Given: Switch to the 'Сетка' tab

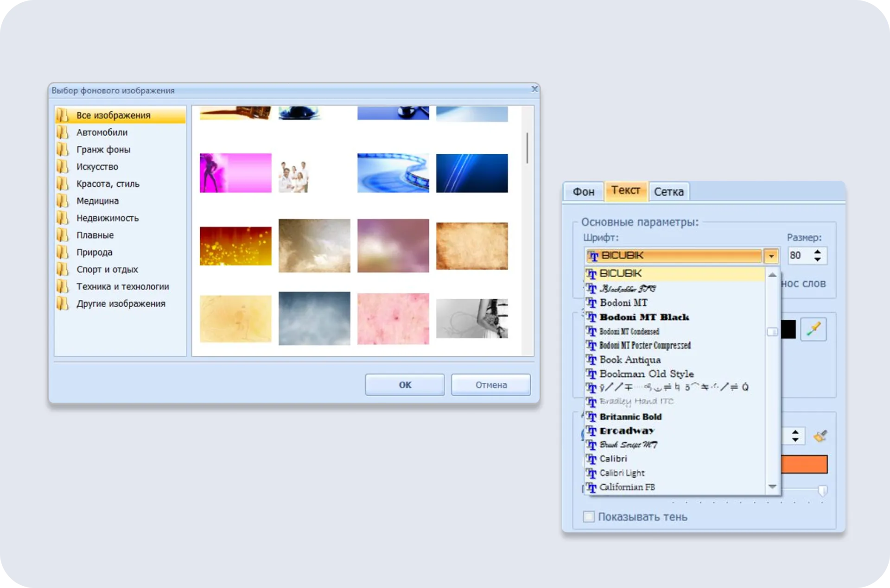Looking at the screenshot, I should [x=669, y=192].
